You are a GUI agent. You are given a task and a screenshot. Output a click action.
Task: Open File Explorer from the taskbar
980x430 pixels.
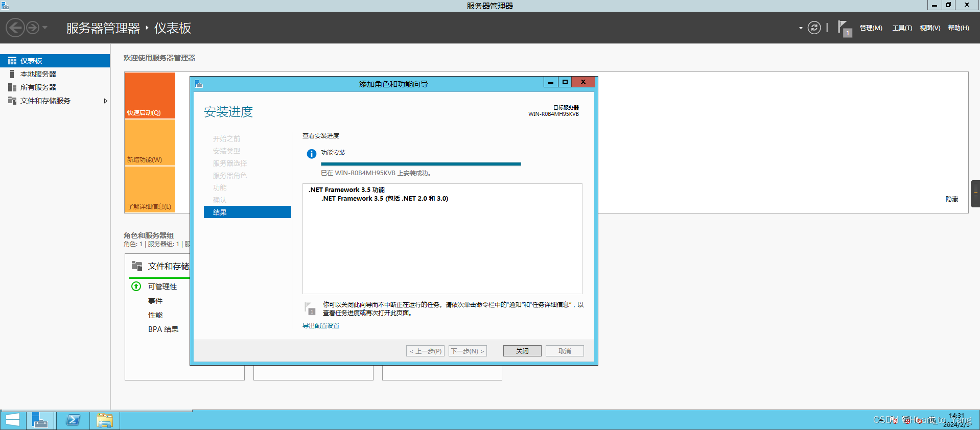click(105, 420)
